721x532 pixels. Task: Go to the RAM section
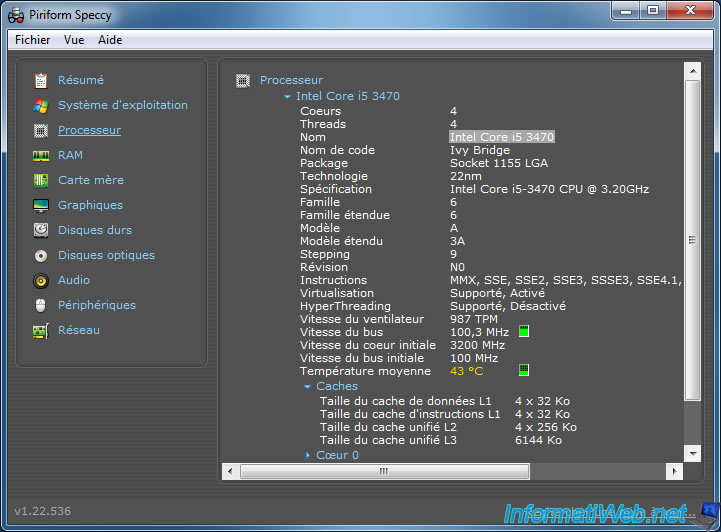(x=70, y=155)
